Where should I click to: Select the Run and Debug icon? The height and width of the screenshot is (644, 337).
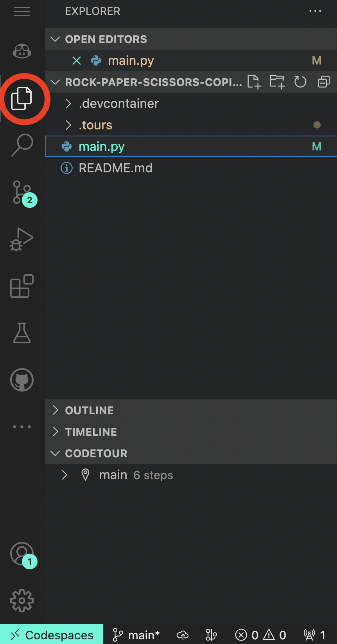coord(22,239)
